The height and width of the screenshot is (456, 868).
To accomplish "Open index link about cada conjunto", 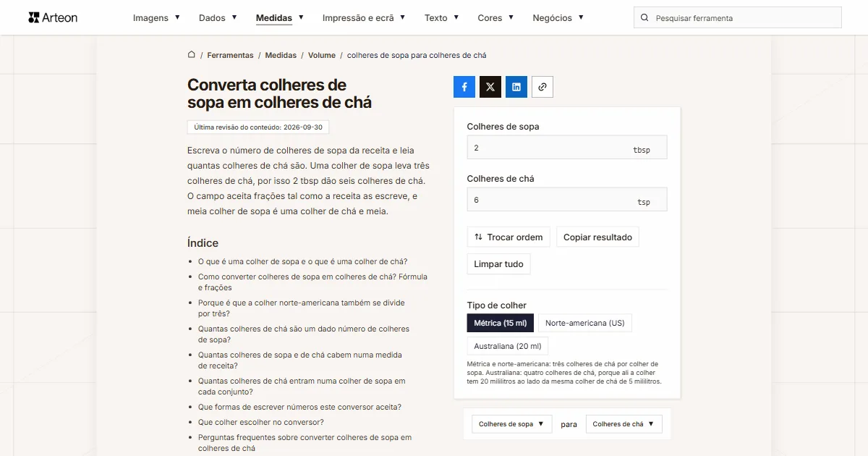I will click(302, 387).
